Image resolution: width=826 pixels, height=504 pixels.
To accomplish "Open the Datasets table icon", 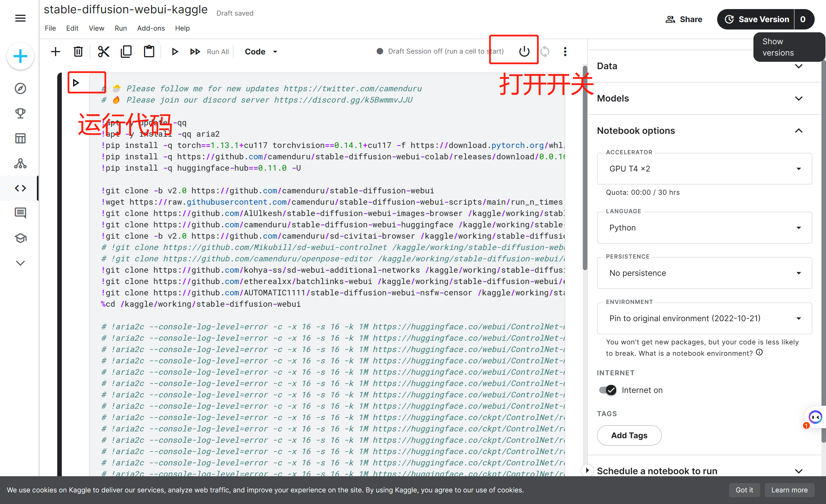I will [20, 138].
